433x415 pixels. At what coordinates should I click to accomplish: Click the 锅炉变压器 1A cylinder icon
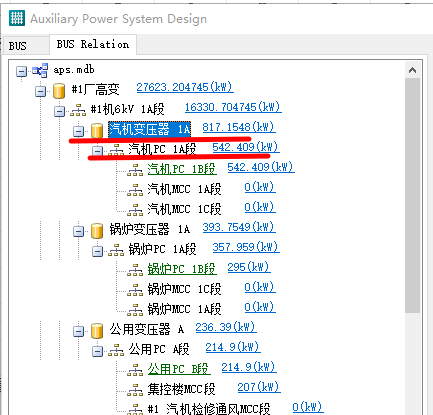pos(97,230)
